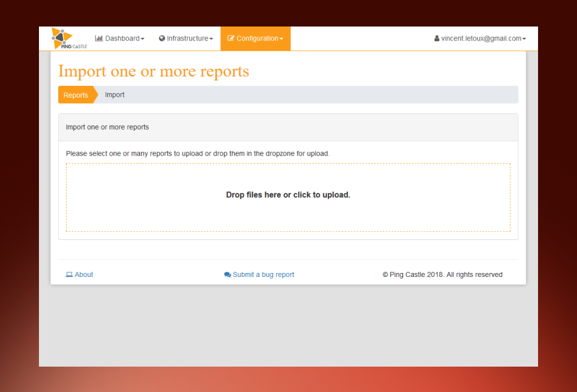
Task: Click the user profile icon
Action: (437, 38)
